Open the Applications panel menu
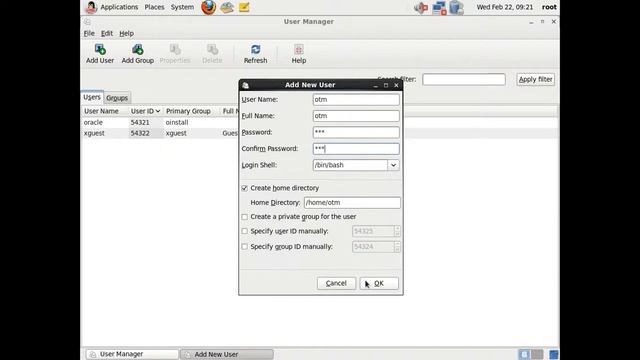640x360 pixels. coord(119,7)
